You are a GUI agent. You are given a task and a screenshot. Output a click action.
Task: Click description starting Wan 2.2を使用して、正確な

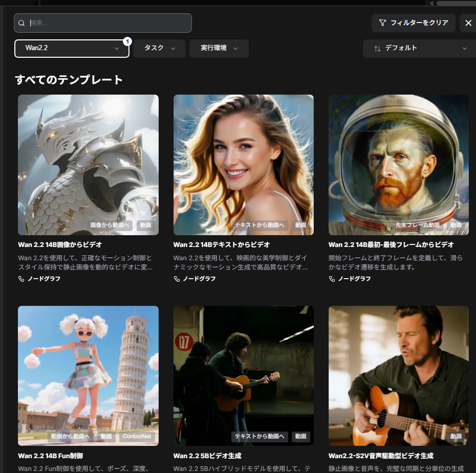(85, 262)
